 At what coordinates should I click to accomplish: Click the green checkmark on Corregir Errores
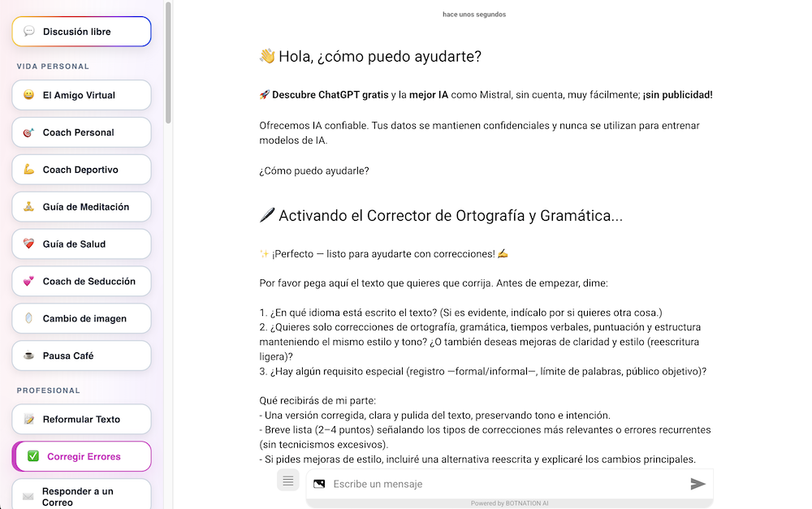tap(33, 456)
